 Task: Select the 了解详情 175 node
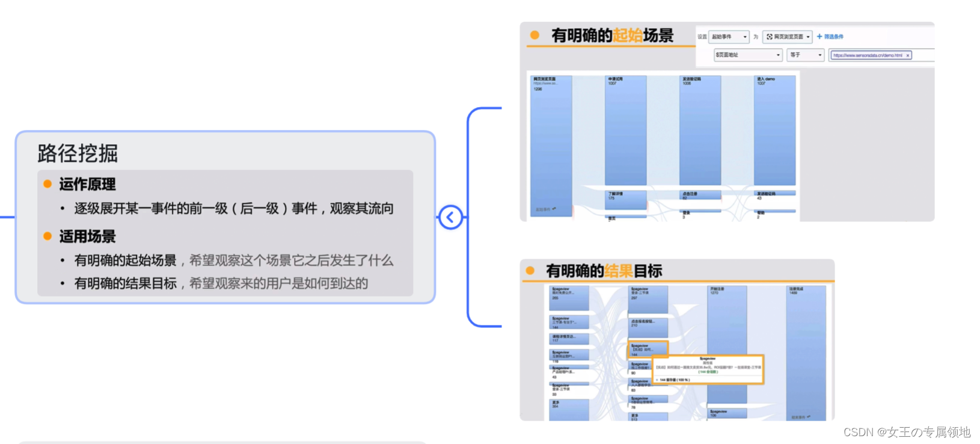(x=626, y=200)
